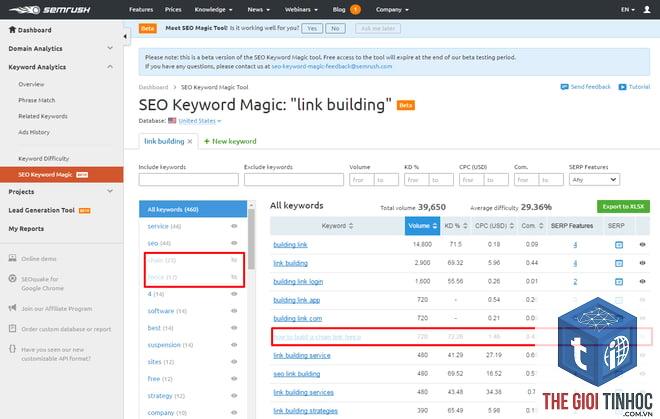The height and width of the screenshot is (419, 660).
Task: Click the United States flag icon
Action: (172, 120)
